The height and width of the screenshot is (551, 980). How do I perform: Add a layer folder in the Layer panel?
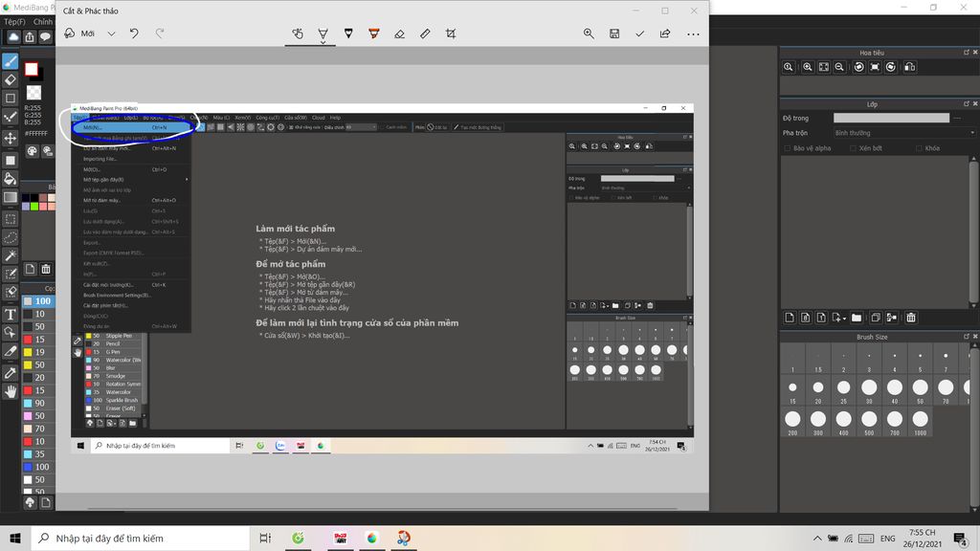click(x=857, y=318)
